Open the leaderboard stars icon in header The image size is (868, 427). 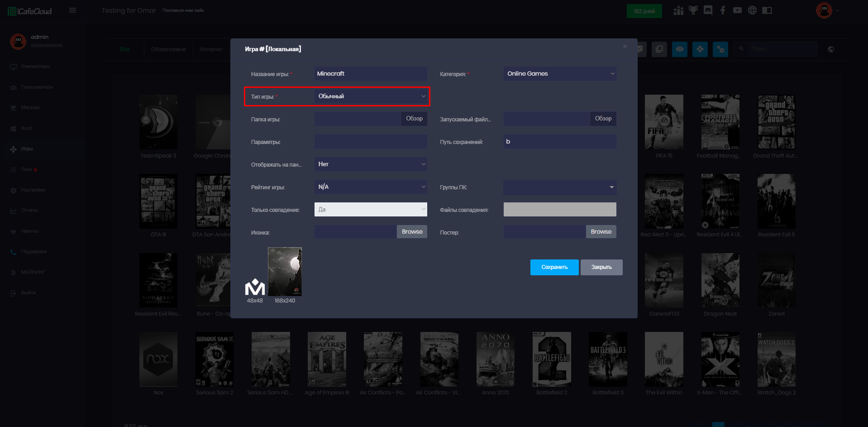678,10
